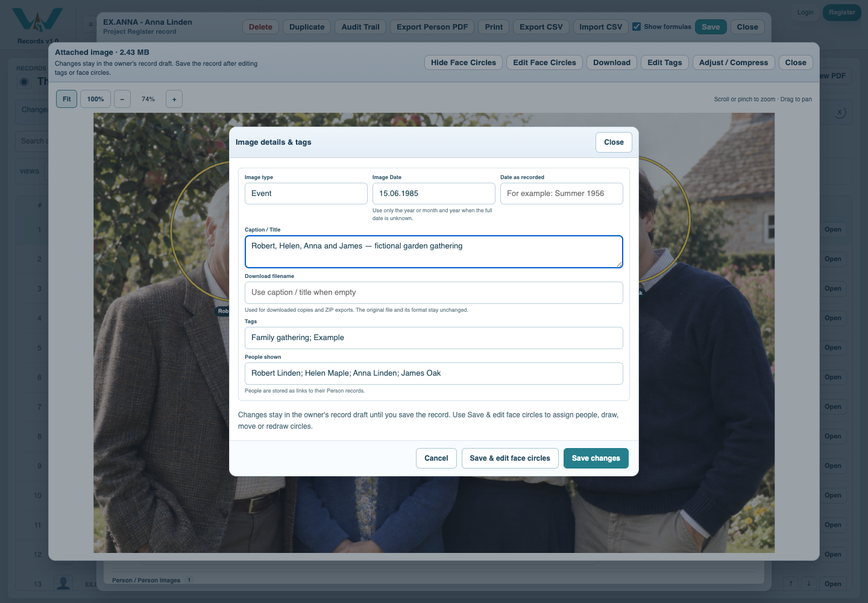Click the Open button in row 1
The height and width of the screenshot is (603, 868).
pos(833,230)
